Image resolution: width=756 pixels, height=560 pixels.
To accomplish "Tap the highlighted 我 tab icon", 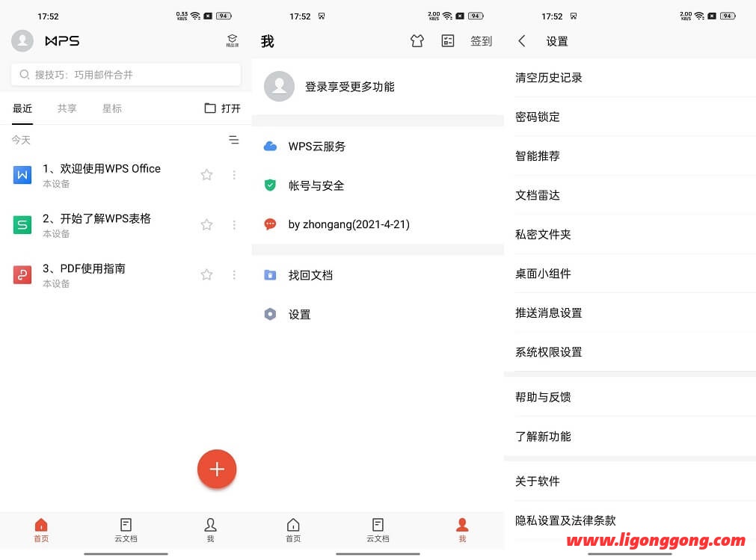I will [x=462, y=530].
